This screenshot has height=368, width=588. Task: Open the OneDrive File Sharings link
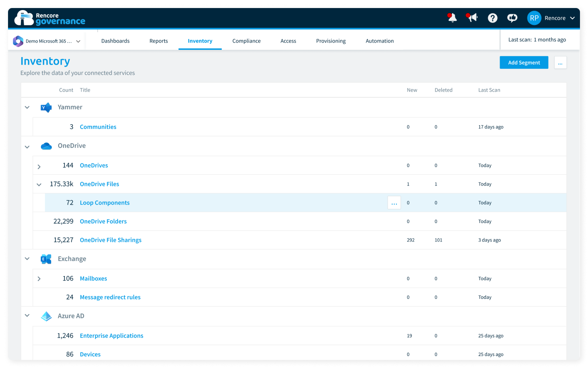pos(111,240)
